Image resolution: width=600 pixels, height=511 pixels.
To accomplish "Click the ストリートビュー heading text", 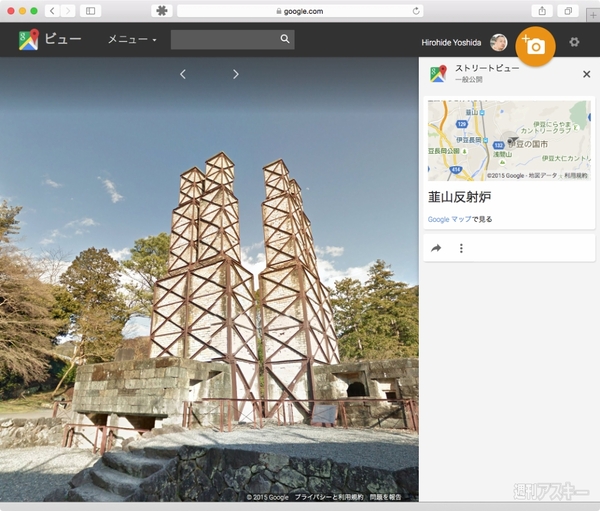I will pos(487,69).
